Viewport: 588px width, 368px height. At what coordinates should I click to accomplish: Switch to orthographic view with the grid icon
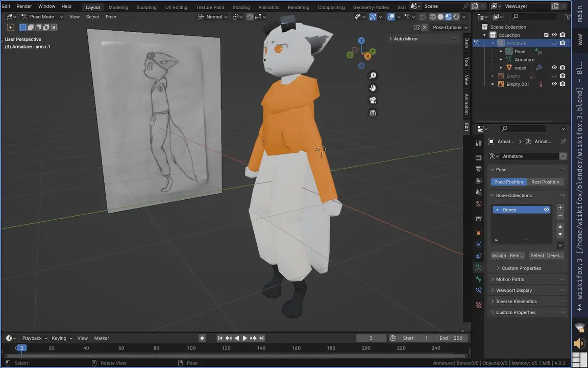(373, 112)
